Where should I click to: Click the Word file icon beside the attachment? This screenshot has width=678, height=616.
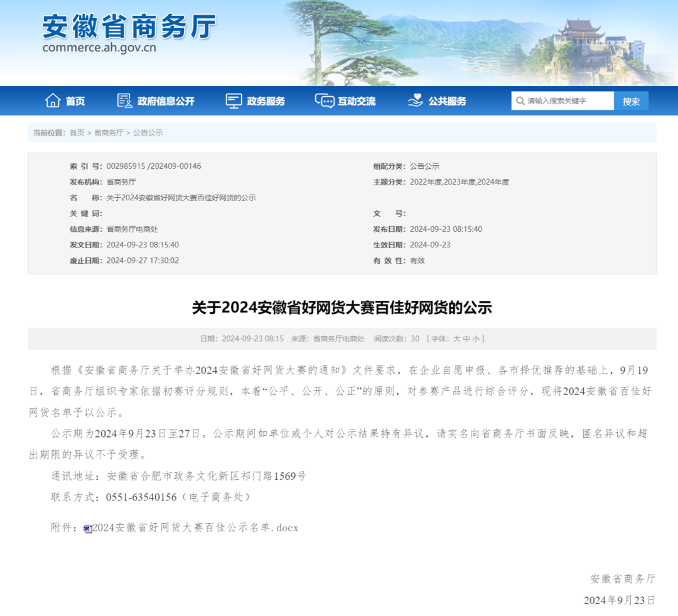pos(88,529)
